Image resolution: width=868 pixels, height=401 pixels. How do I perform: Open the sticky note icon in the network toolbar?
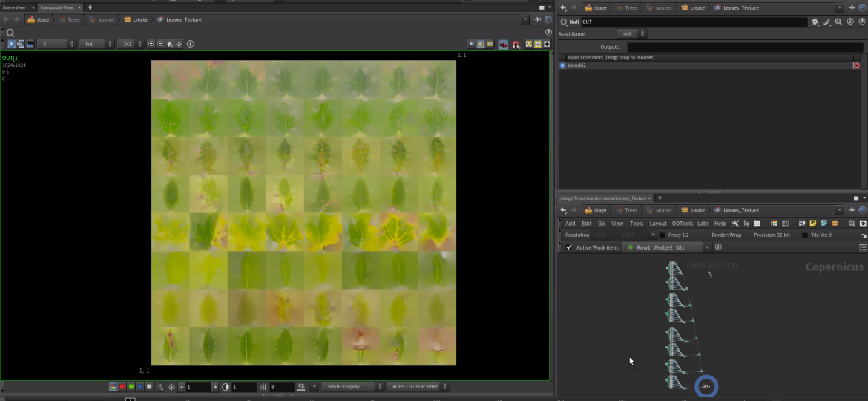[813, 224]
